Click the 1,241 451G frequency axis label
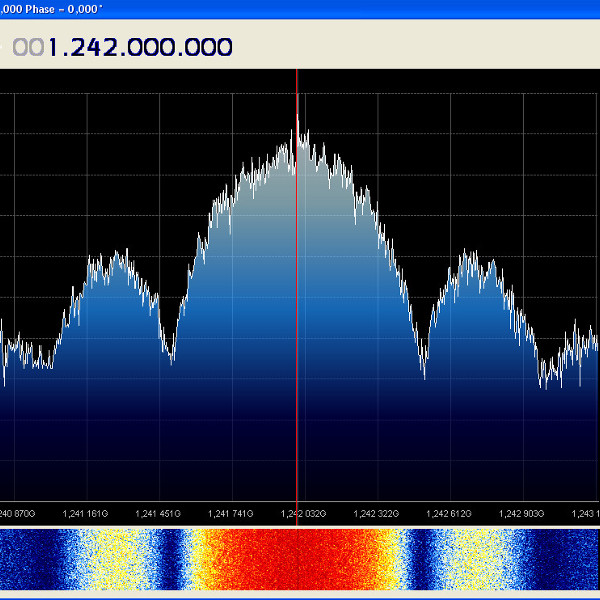This screenshot has height=600, width=600. point(158,514)
